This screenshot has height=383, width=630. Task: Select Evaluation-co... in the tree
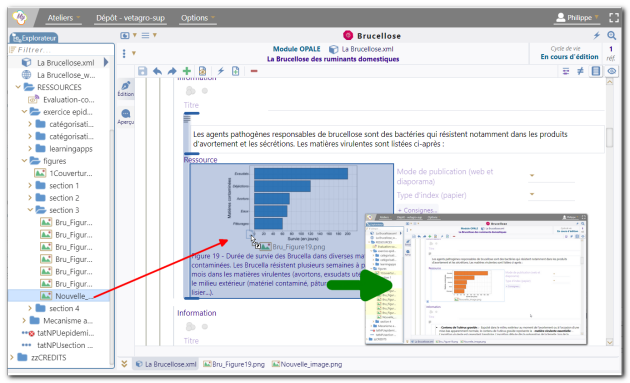tap(68, 100)
